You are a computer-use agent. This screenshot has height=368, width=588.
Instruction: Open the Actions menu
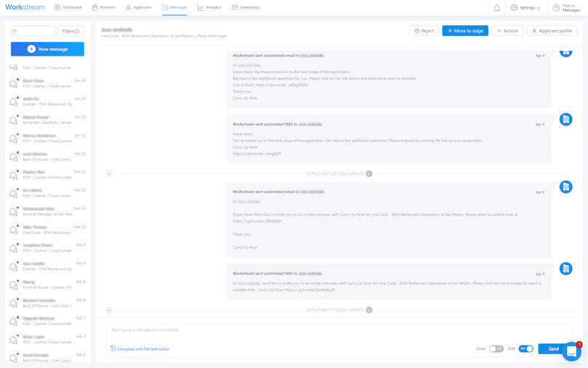(x=507, y=31)
